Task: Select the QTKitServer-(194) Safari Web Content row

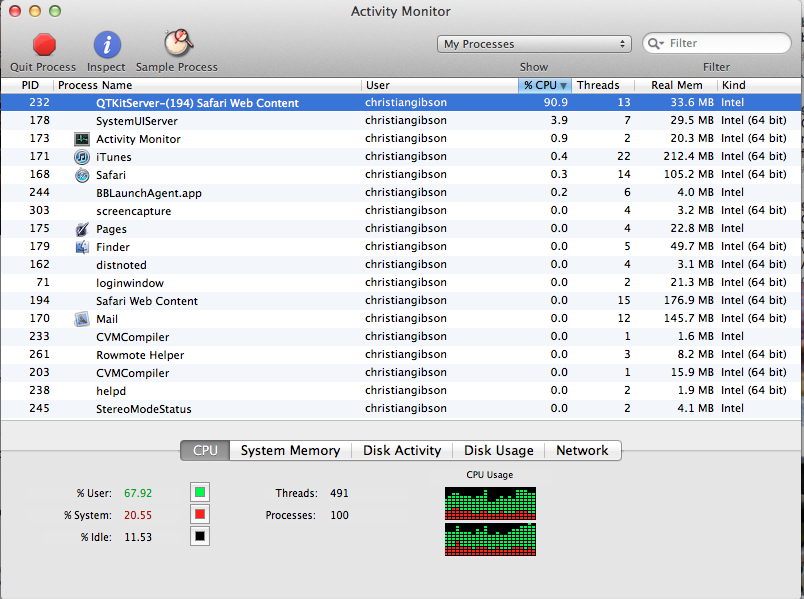Action: 400,103
